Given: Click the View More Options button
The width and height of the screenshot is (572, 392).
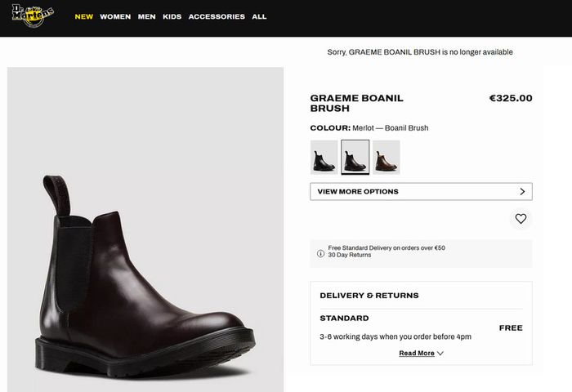Looking at the screenshot, I should pyautogui.click(x=421, y=191).
